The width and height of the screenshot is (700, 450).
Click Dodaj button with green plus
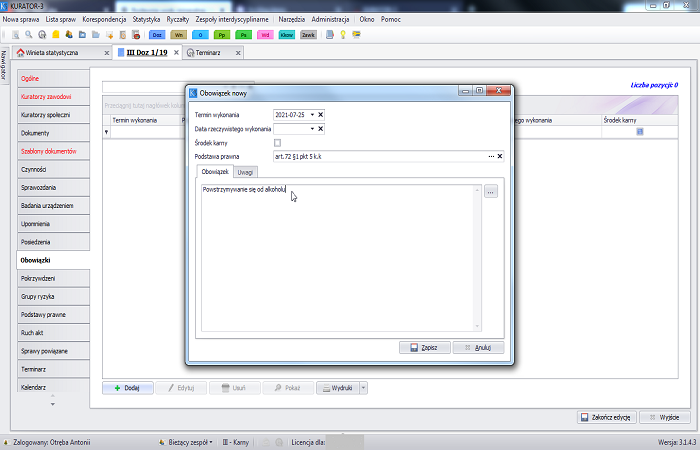[128, 388]
